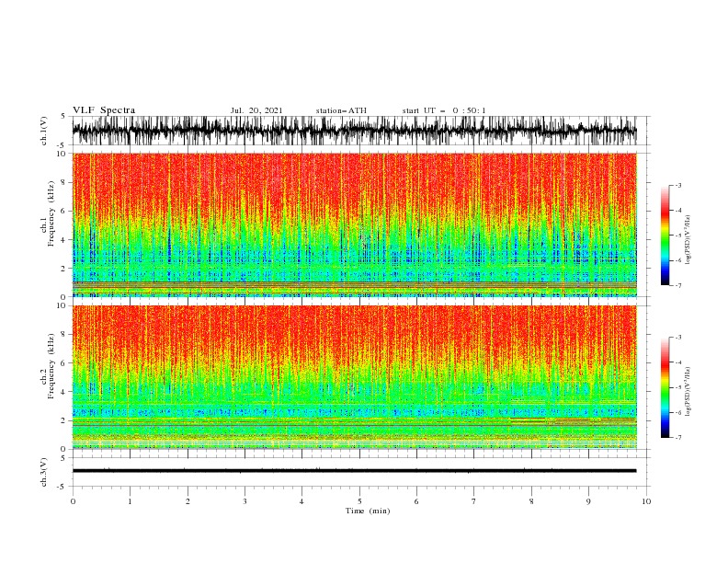Click the time axis tick label '10'
Screen dimensions: 728x563
tap(646, 501)
